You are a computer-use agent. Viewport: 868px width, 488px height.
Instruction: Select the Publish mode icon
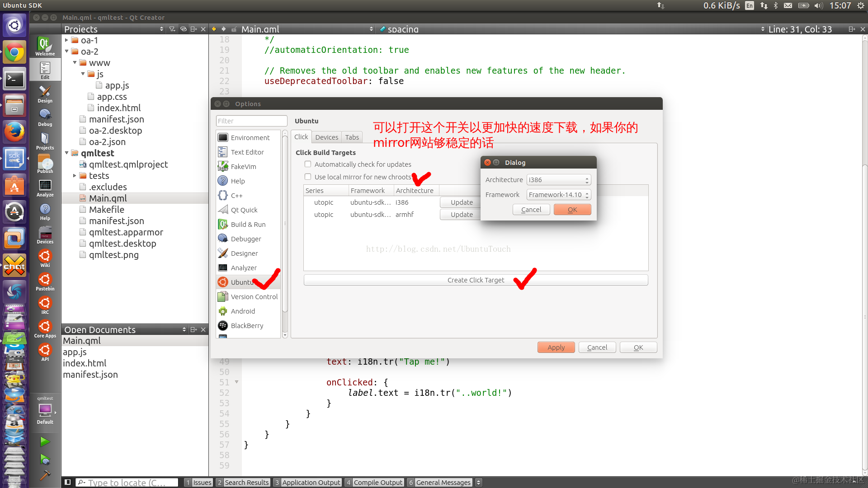pyautogui.click(x=45, y=164)
